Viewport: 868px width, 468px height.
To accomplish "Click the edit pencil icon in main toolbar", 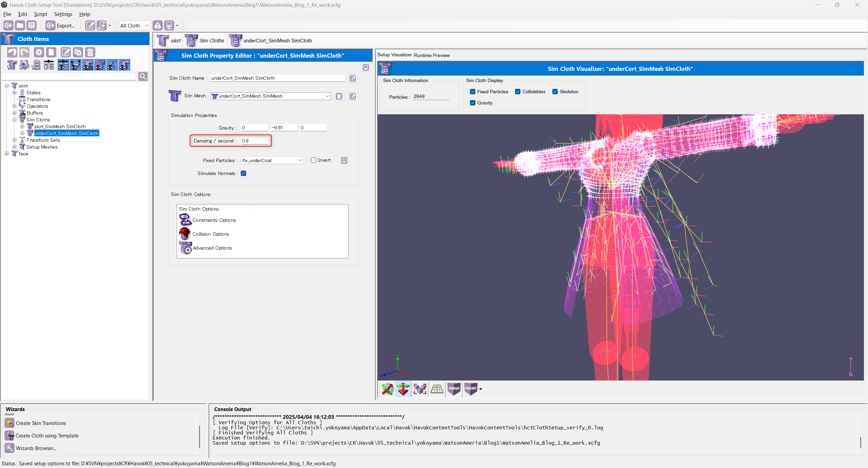I will pos(90,25).
